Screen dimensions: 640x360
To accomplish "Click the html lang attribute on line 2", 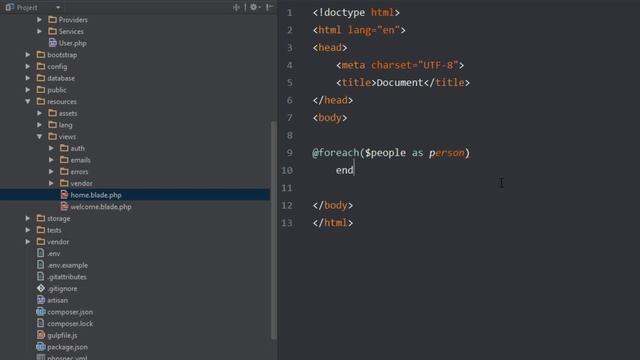I will tap(374, 30).
